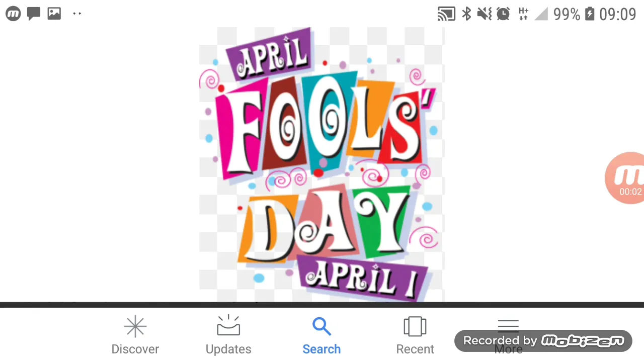Open the Discover tab asterisk icon
This screenshot has height=362, width=644.
(135, 327)
